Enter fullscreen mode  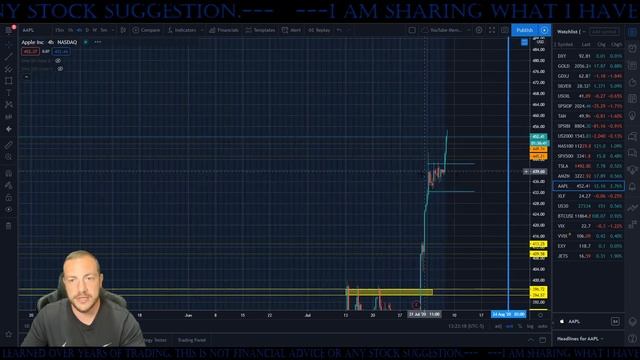(492, 30)
